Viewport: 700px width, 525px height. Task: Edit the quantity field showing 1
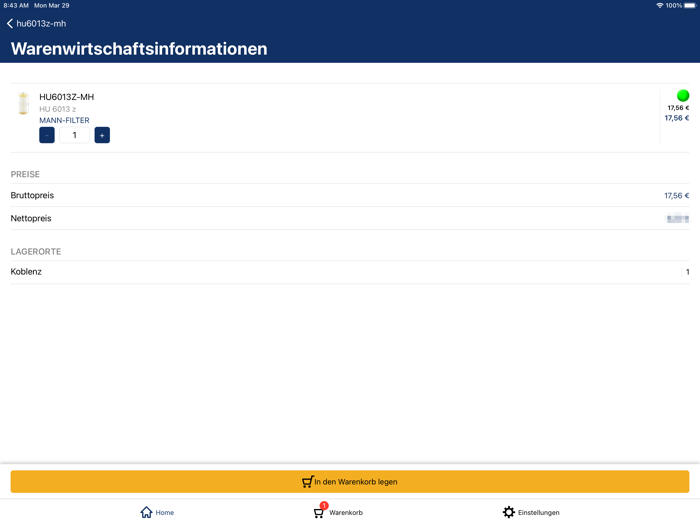[x=75, y=135]
